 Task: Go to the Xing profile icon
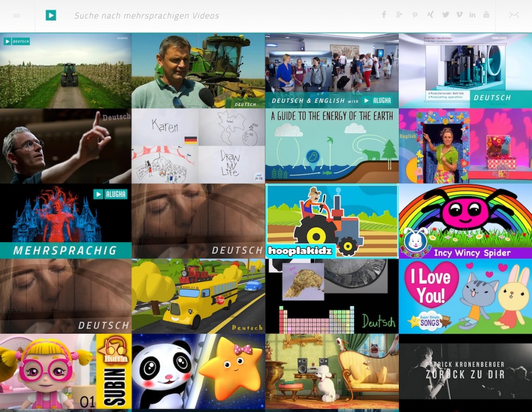(430, 15)
